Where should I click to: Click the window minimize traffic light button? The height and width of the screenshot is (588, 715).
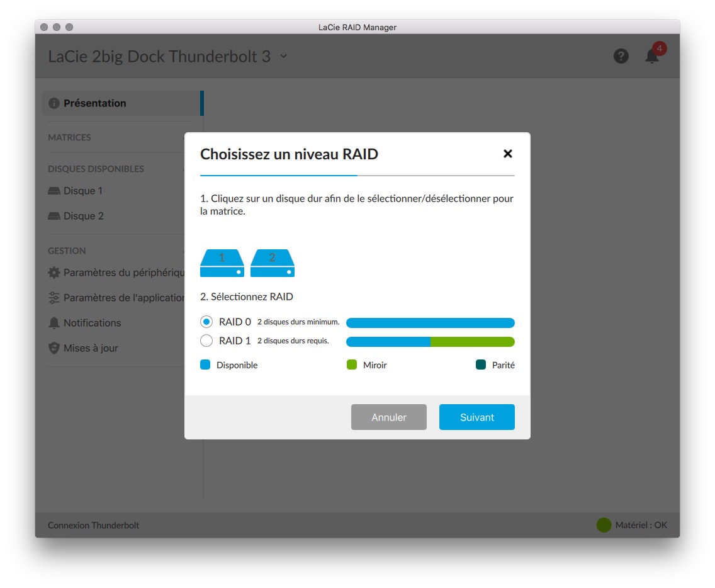(x=57, y=27)
